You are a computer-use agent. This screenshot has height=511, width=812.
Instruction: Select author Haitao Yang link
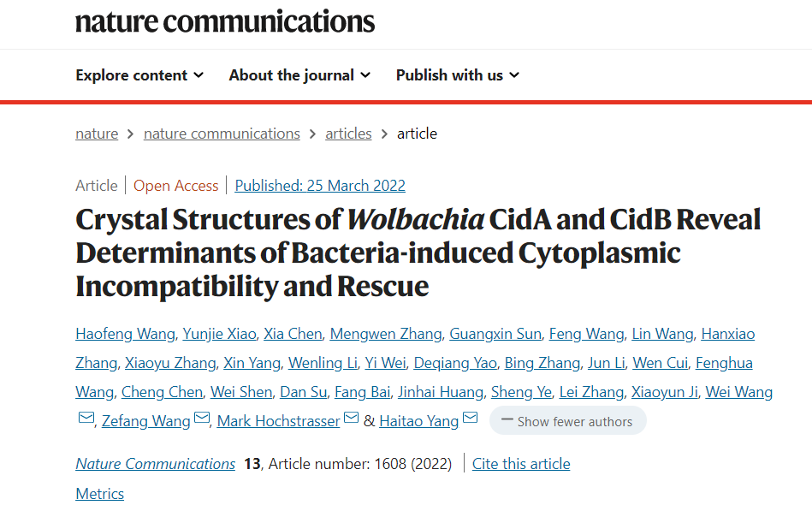[418, 421]
